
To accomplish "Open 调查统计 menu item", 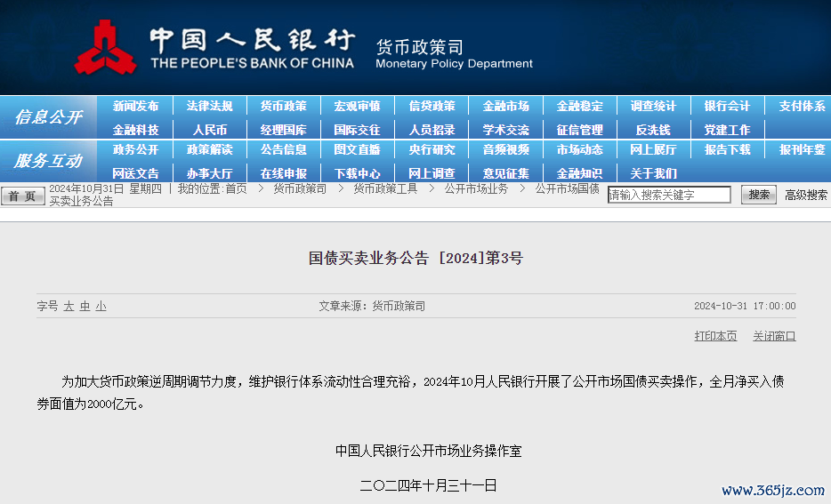I will point(653,107).
